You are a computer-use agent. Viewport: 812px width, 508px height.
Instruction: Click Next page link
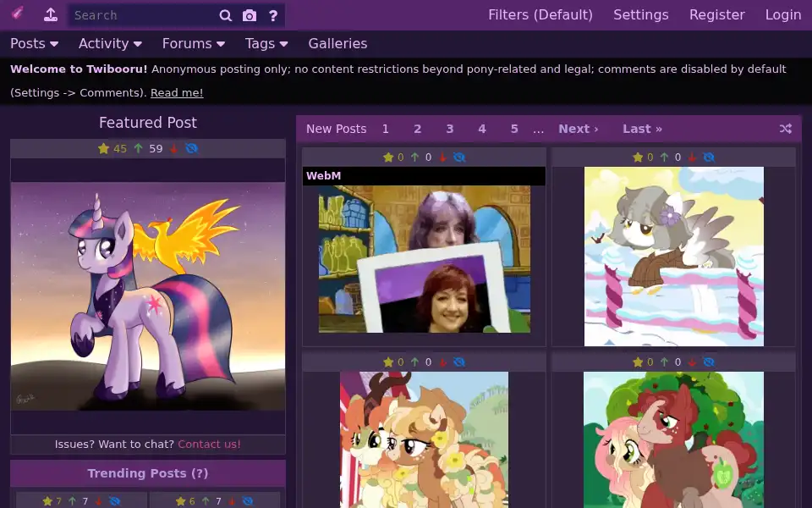pyautogui.click(x=578, y=129)
